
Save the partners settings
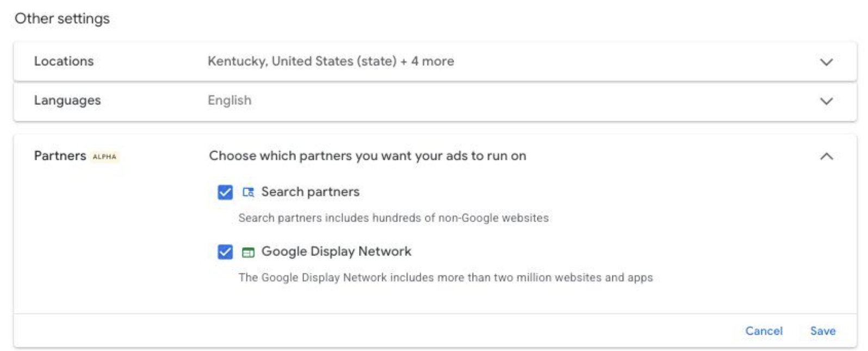pyautogui.click(x=823, y=331)
